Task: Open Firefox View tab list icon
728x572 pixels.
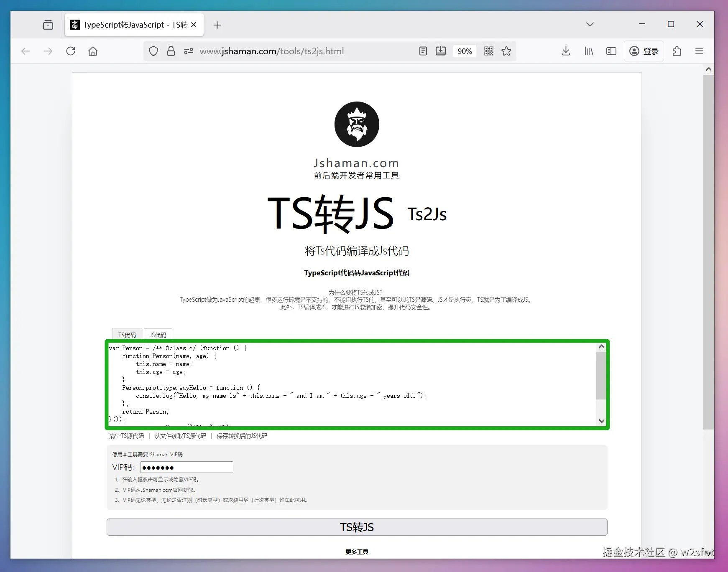Action: coord(48,25)
